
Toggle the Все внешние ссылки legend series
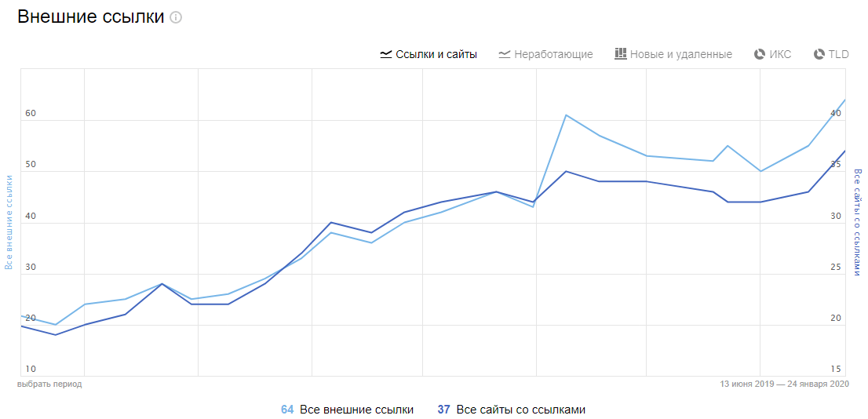356,410
